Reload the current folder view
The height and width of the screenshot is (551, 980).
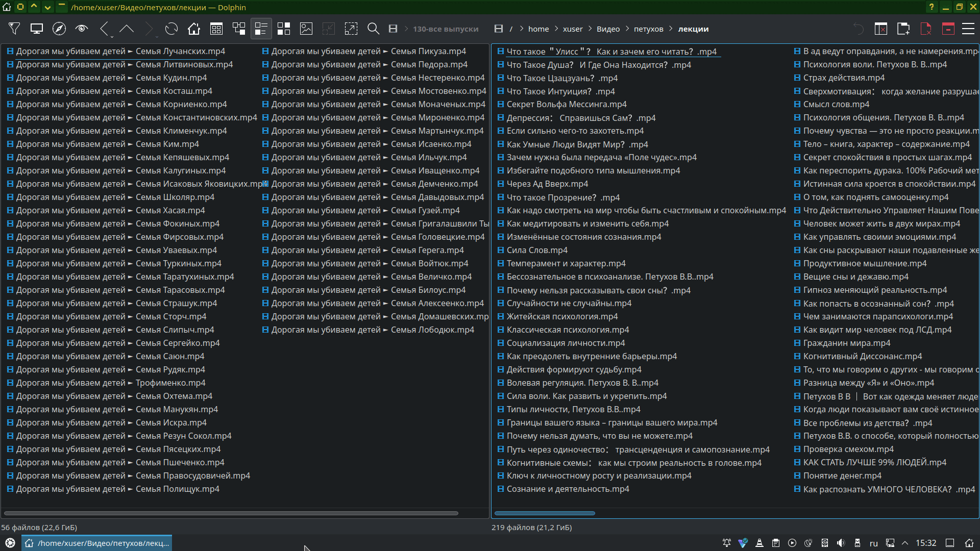point(171,29)
